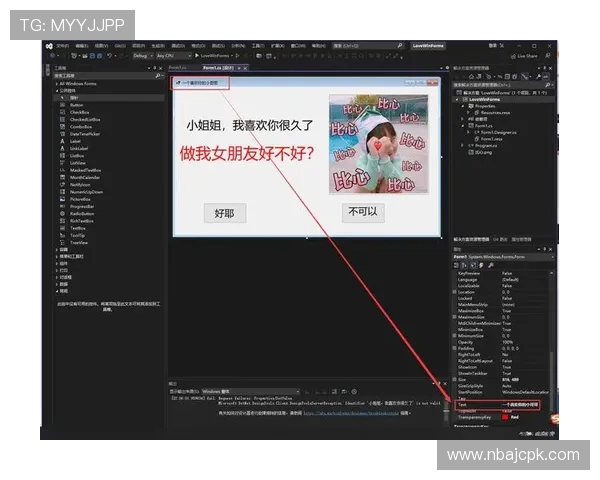Expand the Padding property in Properties
The height and width of the screenshot is (480, 600).
(455, 348)
